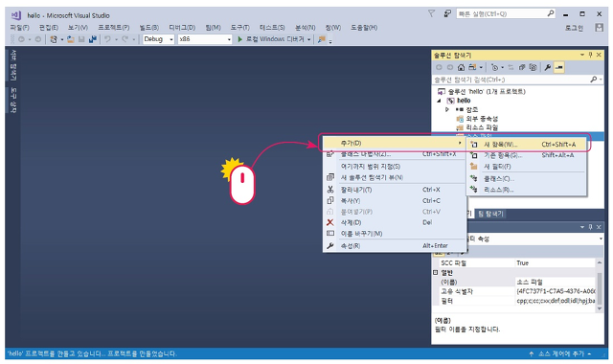The image size is (613, 364).
Task: Open Properties panel window options dropdown arrow
Action: point(582,227)
